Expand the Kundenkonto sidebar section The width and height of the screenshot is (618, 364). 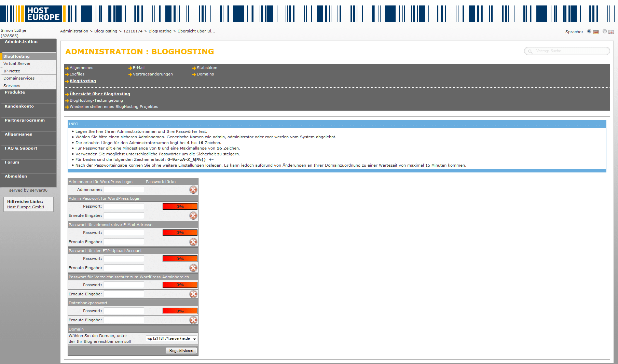(x=19, y=107)
